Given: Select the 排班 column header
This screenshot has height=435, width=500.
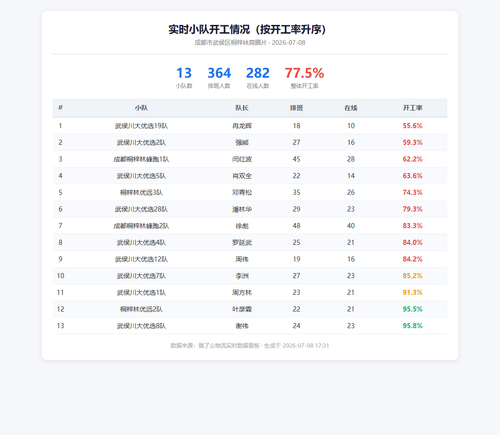Looking at the screenshot, I should point(296,108).
